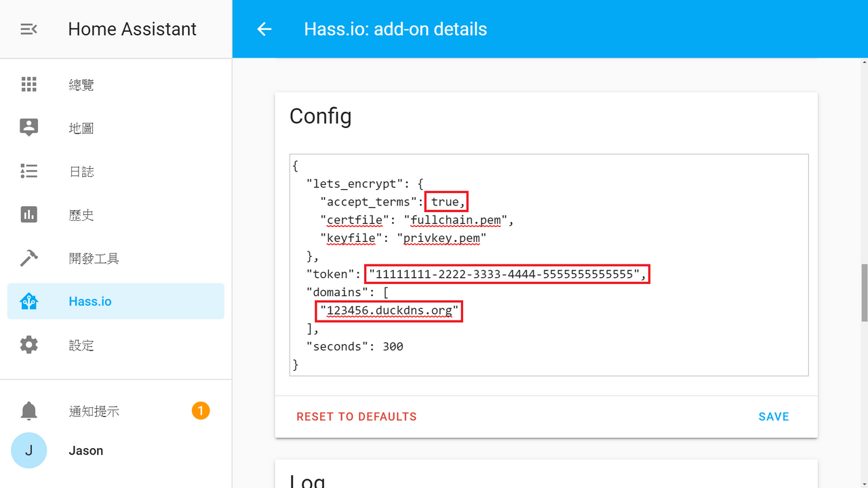Open 開發工具 in the sidebar

coord(116,258)
